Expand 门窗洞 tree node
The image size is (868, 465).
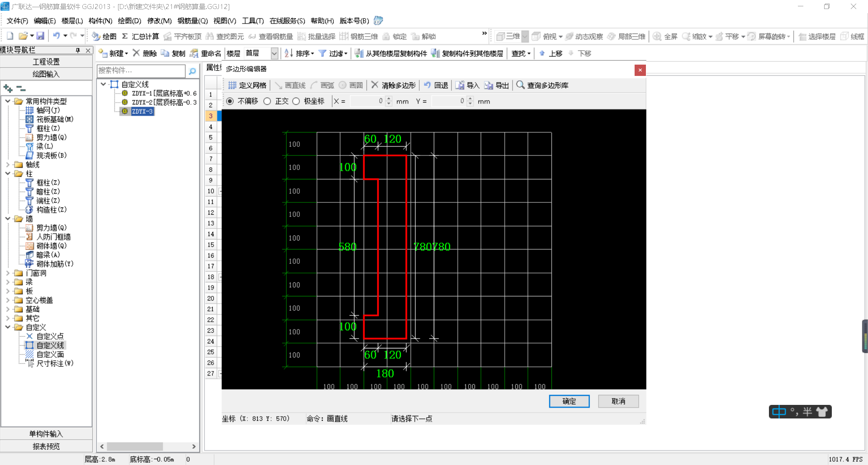pyautogui.click(x=8, y=273)
